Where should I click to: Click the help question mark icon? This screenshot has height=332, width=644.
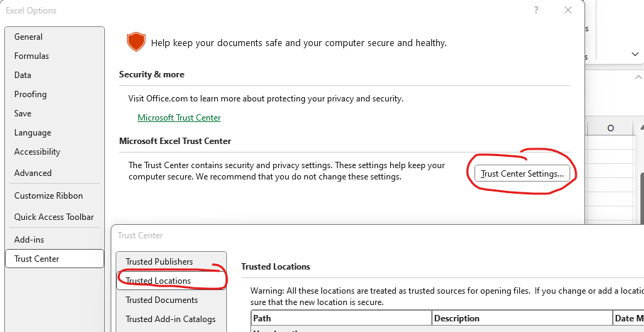[x=536, y=10]
